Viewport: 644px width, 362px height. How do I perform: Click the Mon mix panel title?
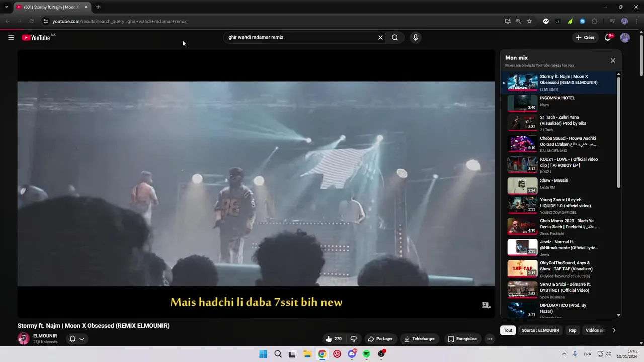pyautogui.click(x=516, y=58)
